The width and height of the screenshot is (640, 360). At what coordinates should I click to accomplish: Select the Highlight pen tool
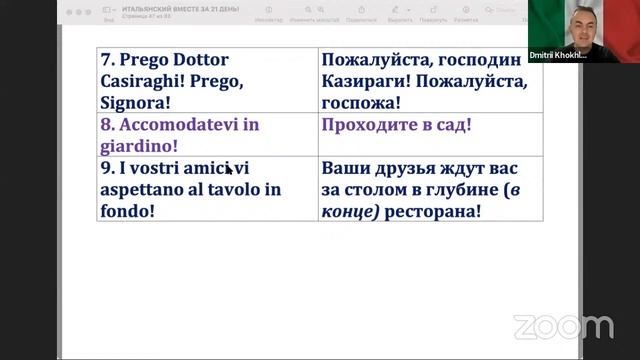tap(395, 10)
